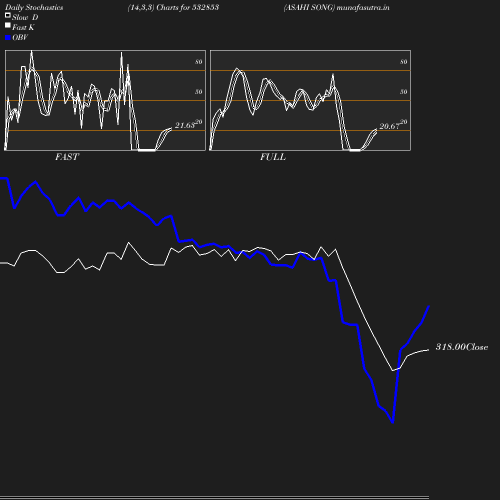This screenshot has width=500, height=500.
Task: Click the '(14,3,3) Charts for 532853' heading
Action: pyautogui.click(x=173, y=7)
